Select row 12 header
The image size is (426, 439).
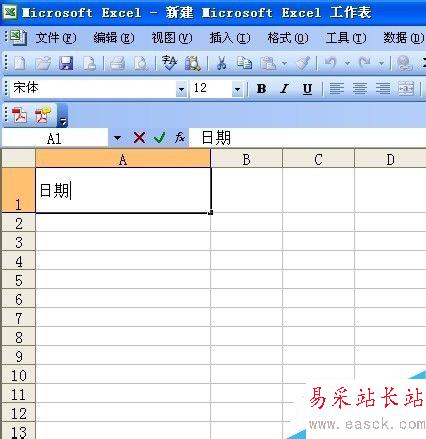point(18,413)
